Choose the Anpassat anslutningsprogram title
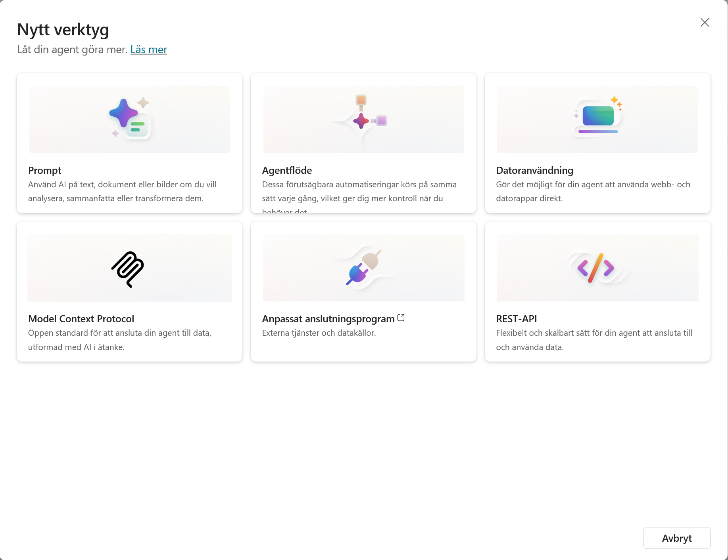The image size is (728, 560). (328, 319)
